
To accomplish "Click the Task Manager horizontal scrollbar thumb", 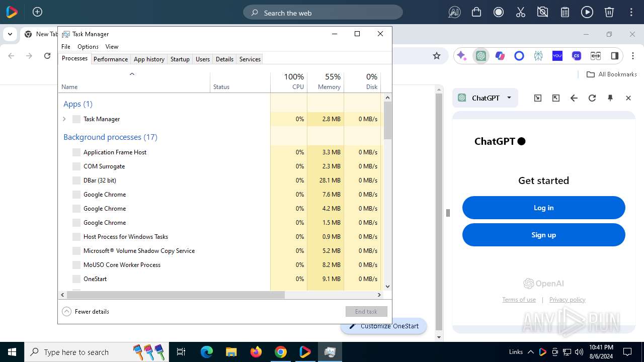I will (x=176, y=295).
